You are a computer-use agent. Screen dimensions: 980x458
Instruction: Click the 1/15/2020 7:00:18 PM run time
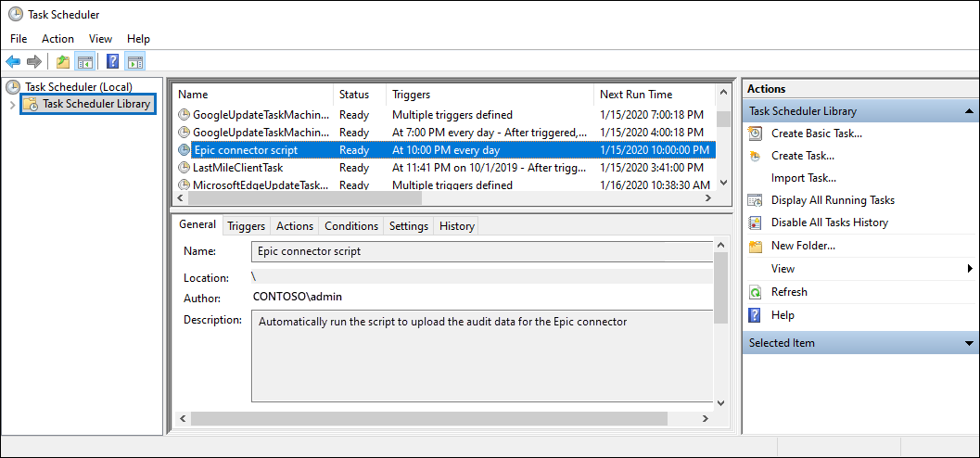pos(652,115)
